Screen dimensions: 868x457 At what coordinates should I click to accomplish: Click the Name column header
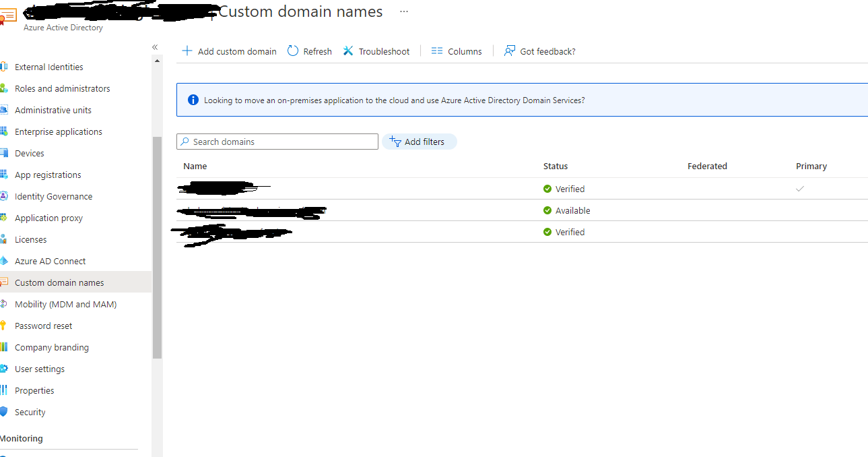pyautogui.click(x=195, y=166)
